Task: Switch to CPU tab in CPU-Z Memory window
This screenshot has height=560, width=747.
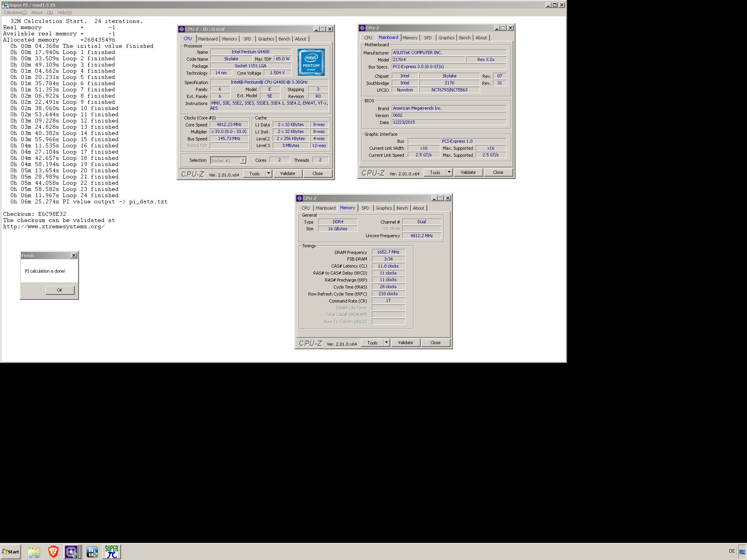Action: (306, 208)
